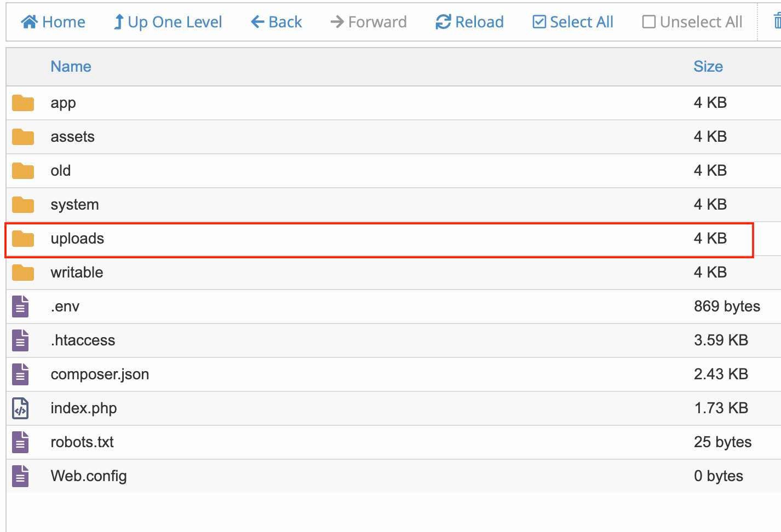Click the writable folder icon
The image size is (781, 532).
pyautogui.click(x=23, y=273)
